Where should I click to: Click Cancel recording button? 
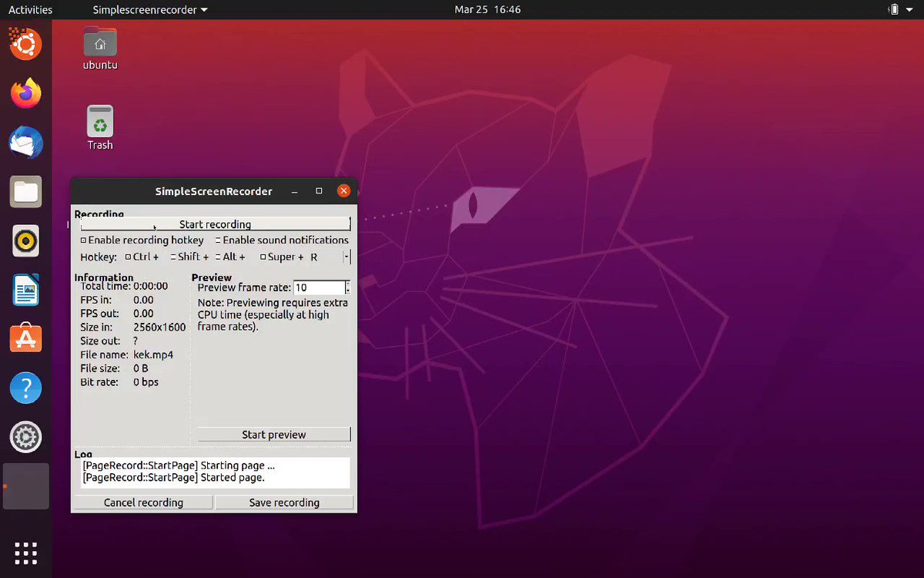143,502
